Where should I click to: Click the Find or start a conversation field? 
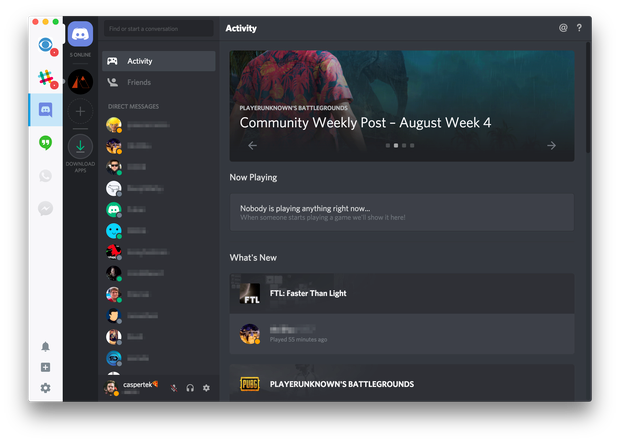point(159,28)
